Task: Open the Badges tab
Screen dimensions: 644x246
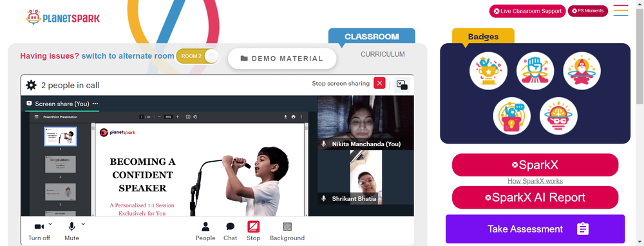Action: (x=484, y=37)
